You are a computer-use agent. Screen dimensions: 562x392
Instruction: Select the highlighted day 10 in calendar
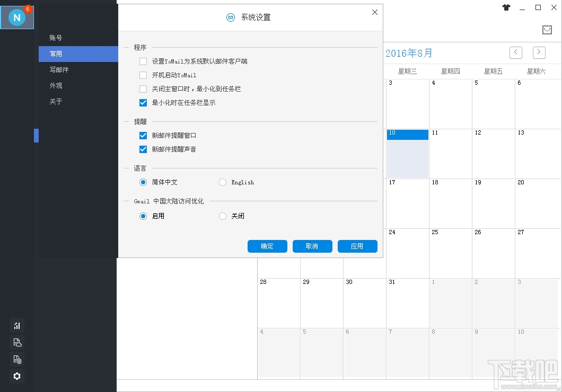(x=408, y=154)
